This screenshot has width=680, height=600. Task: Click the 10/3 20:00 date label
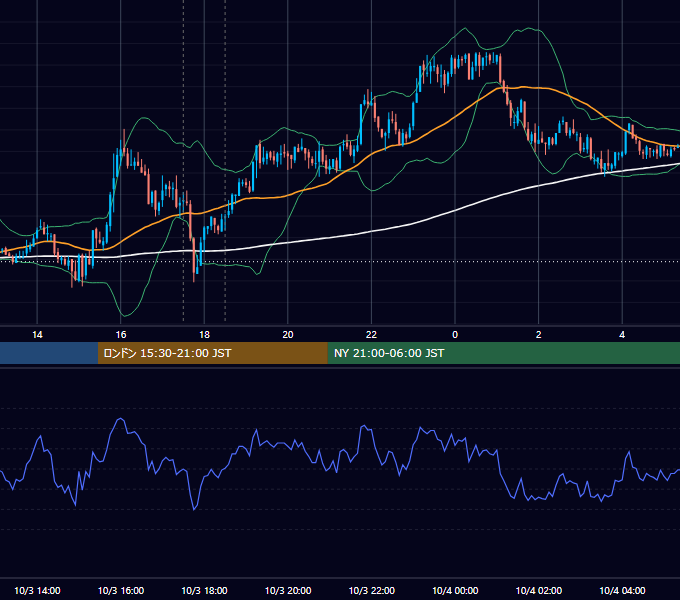coord(288,590)
